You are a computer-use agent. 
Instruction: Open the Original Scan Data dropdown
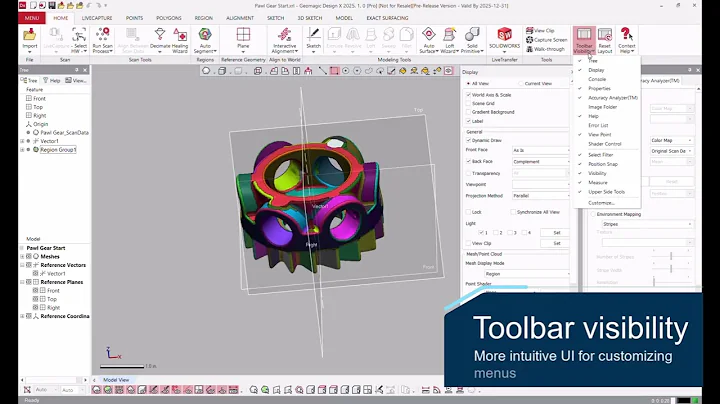click(671, 151)
